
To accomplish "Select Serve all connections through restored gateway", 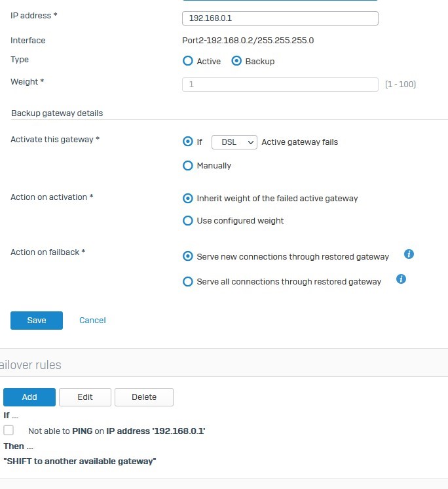I will point(187,282).
